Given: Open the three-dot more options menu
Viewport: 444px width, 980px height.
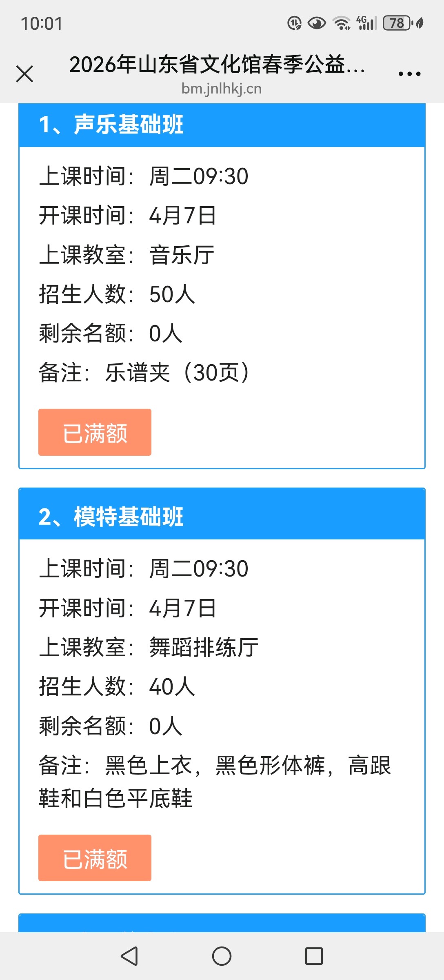Looking at the screenshot, I should [409, 74].
